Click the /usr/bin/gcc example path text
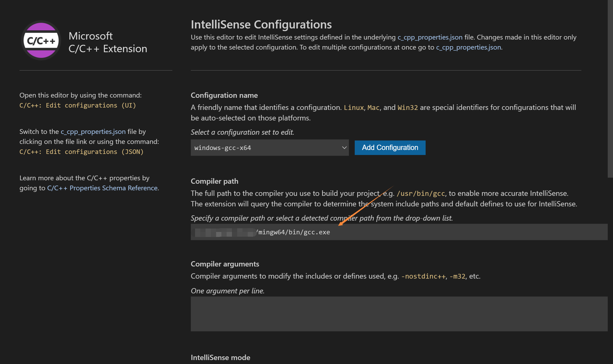Screen dimensions: 613x364 click(421, 193)
